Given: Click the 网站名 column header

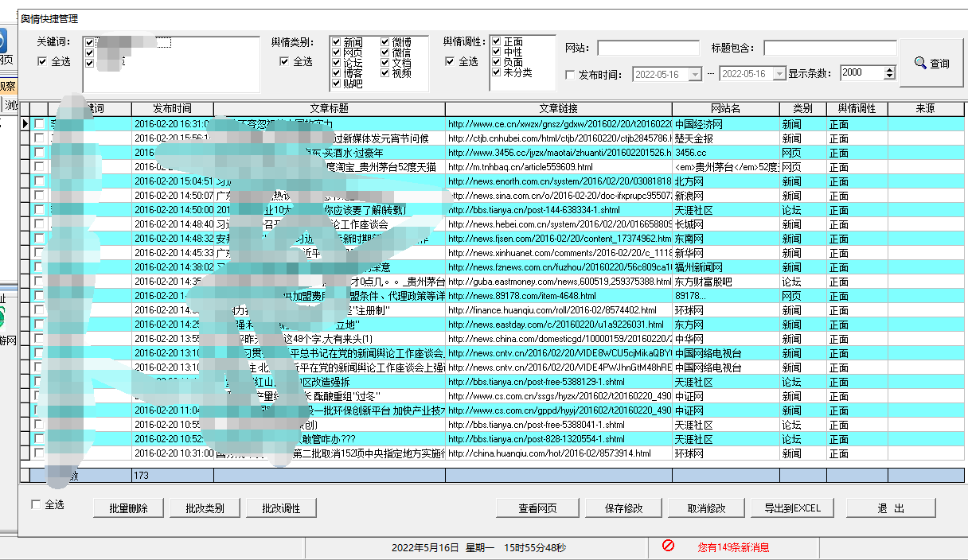Looking at the screenshot, I should pyautogui.click(x=725, y=108).
